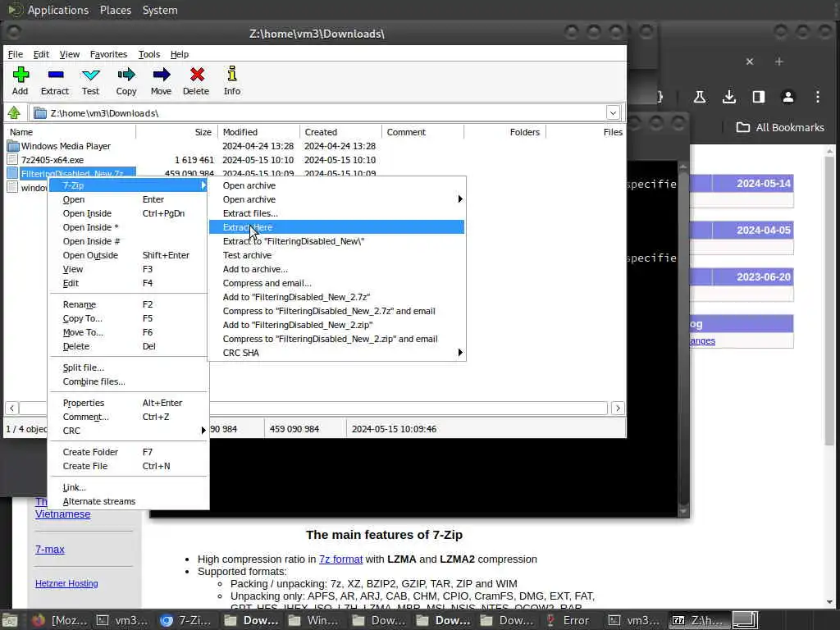Go up one folder with green arrow
Screen dimensions: 840x630
coord(14,113)
